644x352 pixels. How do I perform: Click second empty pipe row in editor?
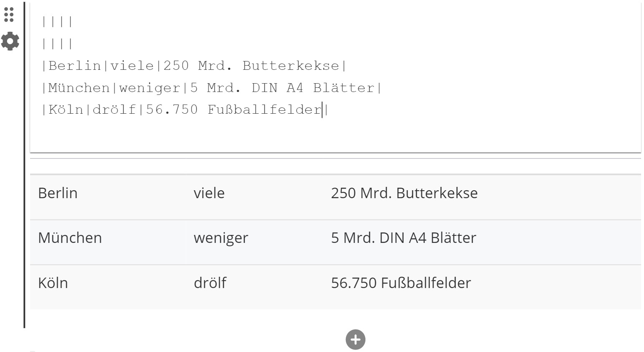(x=58, y=43)
